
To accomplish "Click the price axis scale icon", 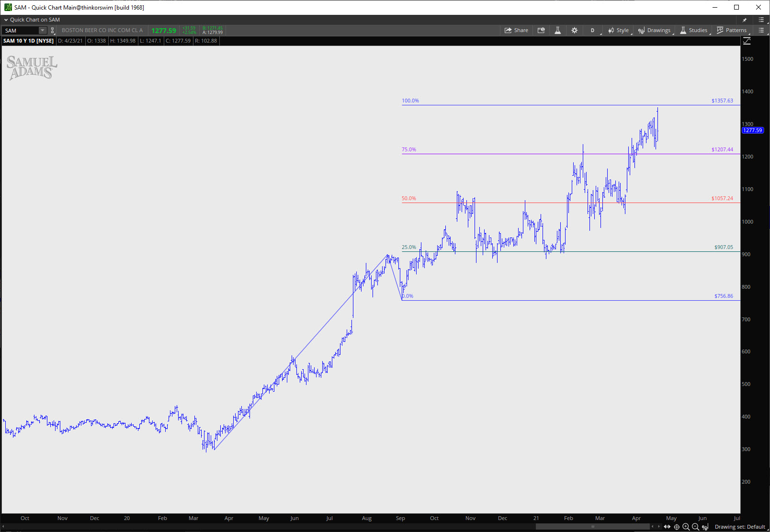I will (x=747, y=41).
